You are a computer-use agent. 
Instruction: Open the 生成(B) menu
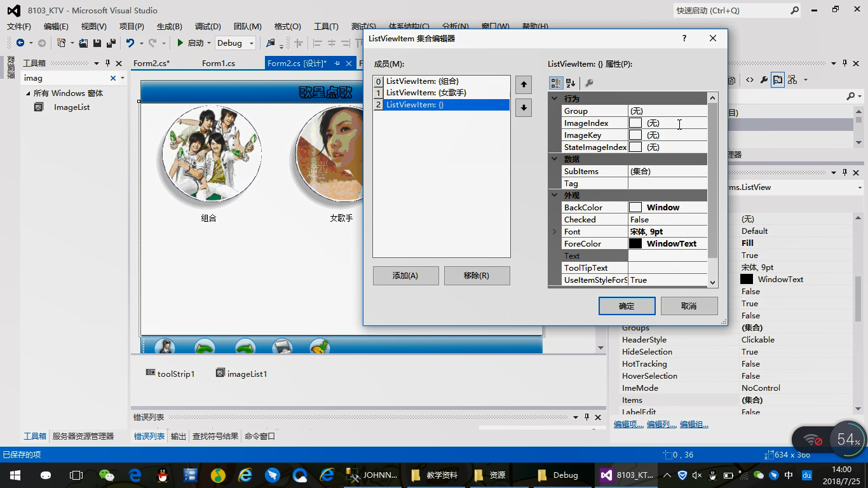[x=170, y=26]
